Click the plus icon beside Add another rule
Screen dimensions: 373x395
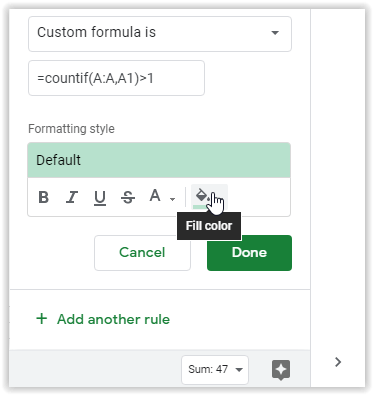(x=42, y=319)
